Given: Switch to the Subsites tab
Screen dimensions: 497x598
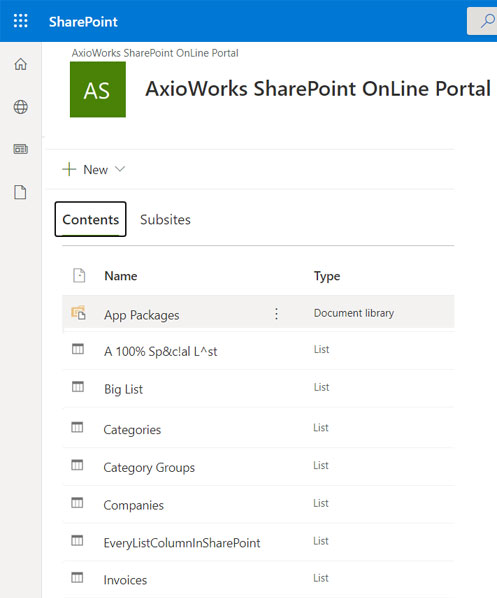Looking at the screenshot, I should click(165, 220).
